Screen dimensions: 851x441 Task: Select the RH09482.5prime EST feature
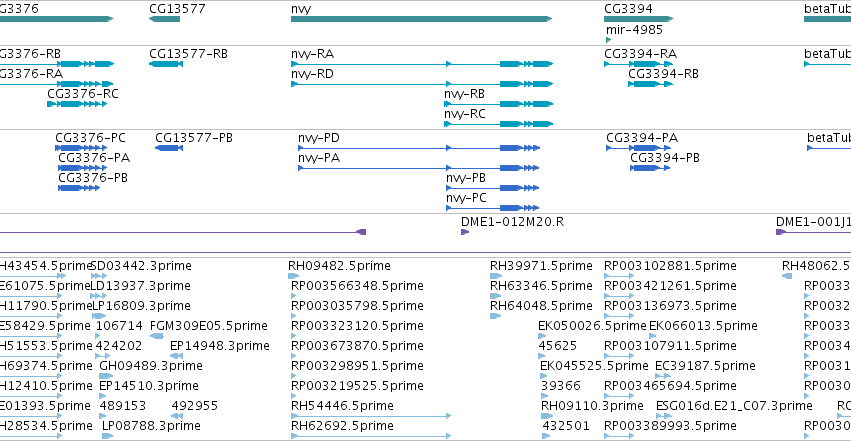click(294, 276)
